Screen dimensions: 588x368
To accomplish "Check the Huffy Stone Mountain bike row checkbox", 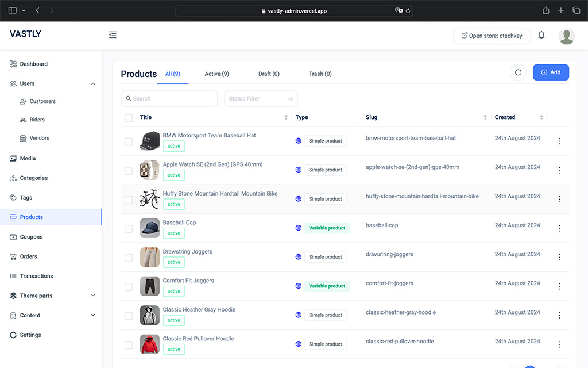I will pyautogui.click(x=129, y=200).
